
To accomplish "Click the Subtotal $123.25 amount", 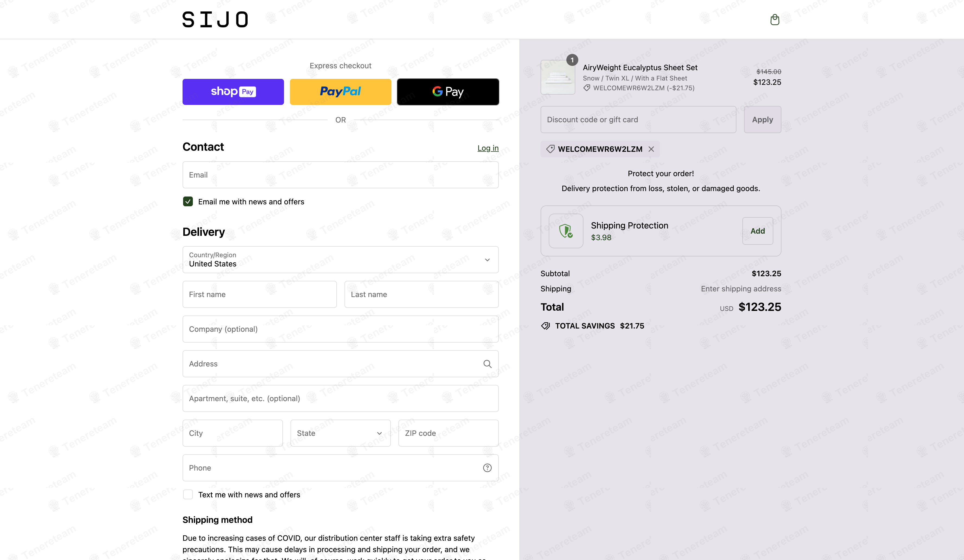I will [x=766, y=274].
